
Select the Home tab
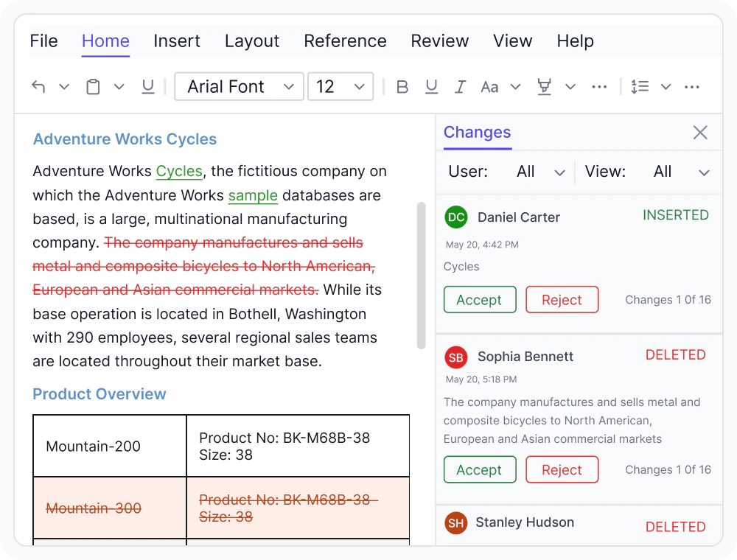pyautogui.click(x=105, y=41)
